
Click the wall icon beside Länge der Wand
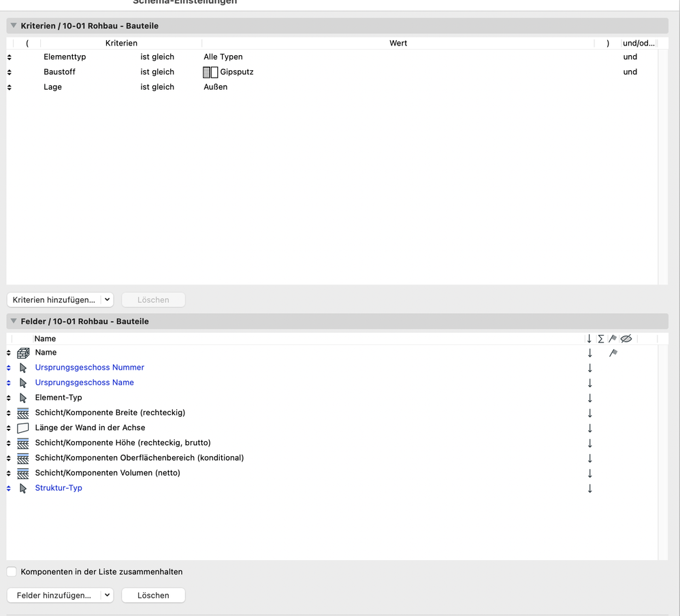(23, 428)
